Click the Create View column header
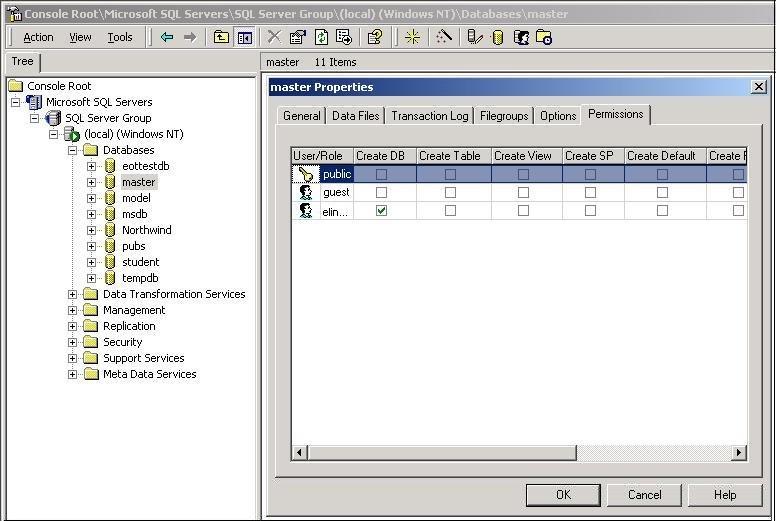 527,156
